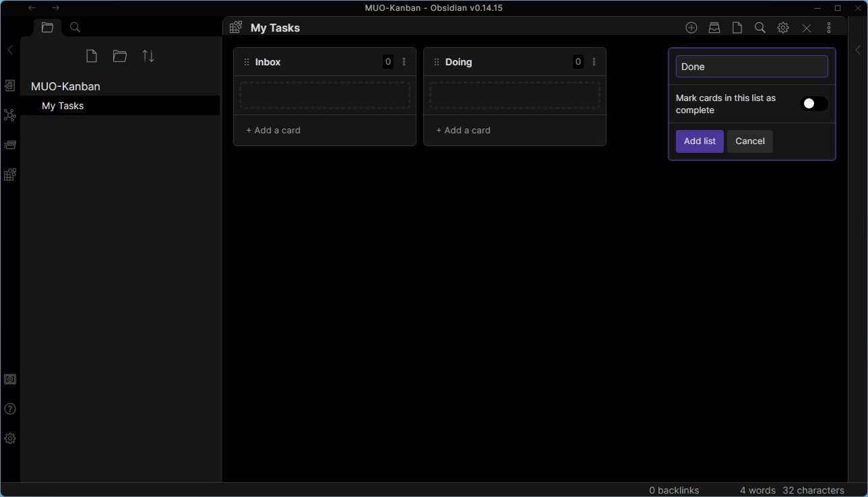Open the Inbox list options menu

[x=404, y=62]
